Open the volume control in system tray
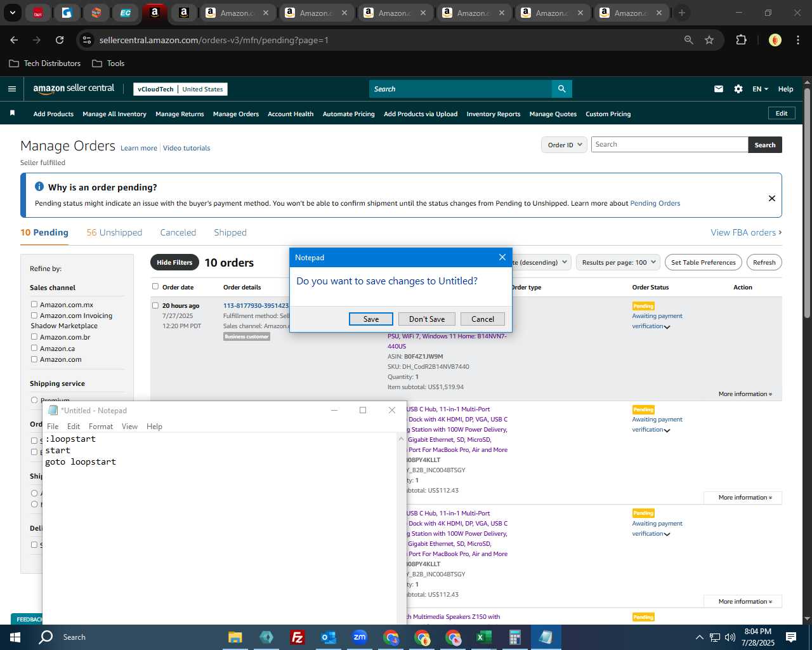This screenshot has height=650, width=812. [730, 637]
